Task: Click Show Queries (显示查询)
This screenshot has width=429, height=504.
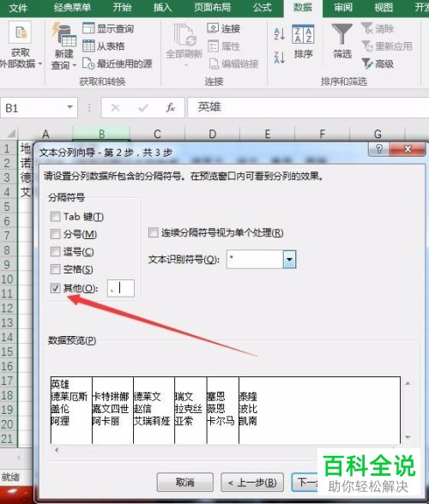Action: (x=108, y=28)
